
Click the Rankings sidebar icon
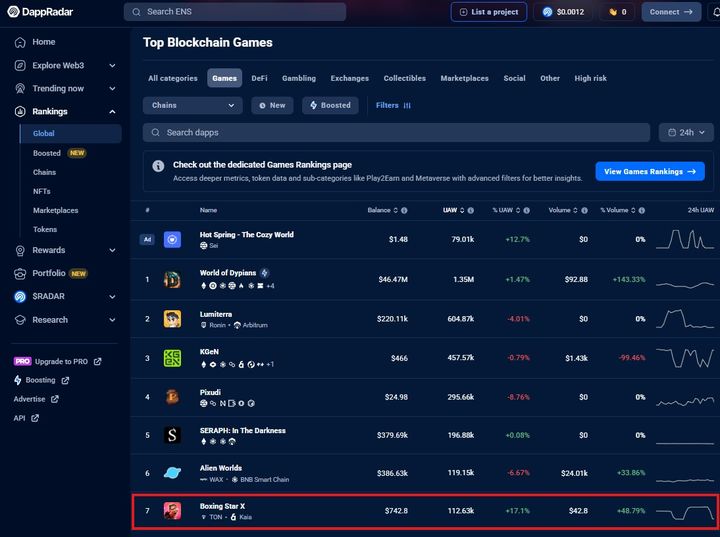(20, 112)
